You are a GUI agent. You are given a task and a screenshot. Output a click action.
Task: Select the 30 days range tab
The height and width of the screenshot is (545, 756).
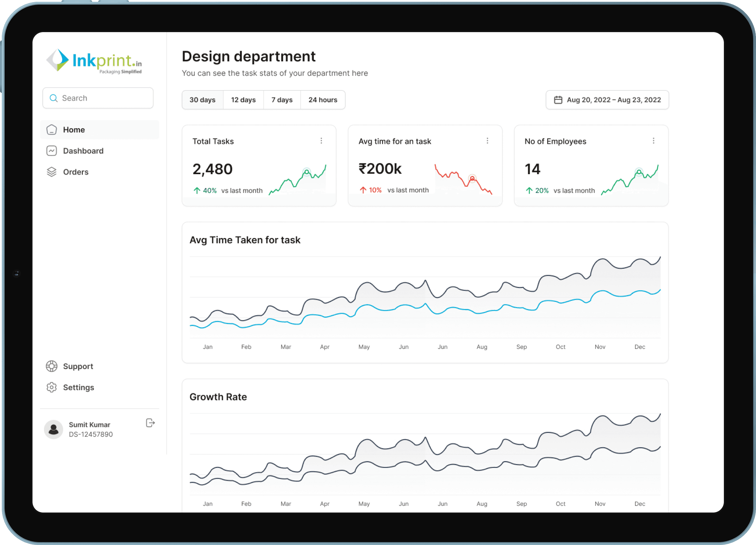pos(202,100)
